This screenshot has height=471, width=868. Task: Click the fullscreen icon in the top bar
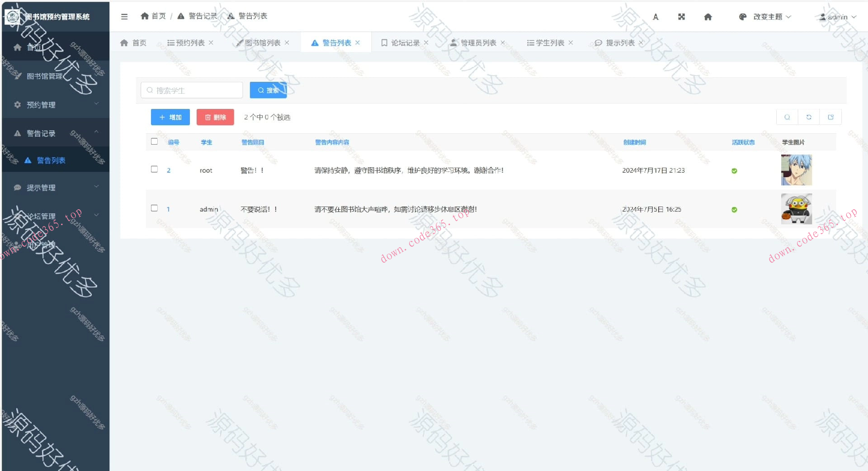coord(681,17)
